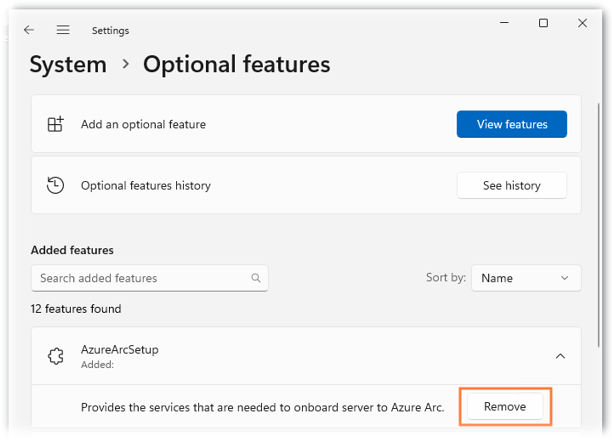Click the Optional features history clock icon
The image size is (612, 446).
[55, 185]
